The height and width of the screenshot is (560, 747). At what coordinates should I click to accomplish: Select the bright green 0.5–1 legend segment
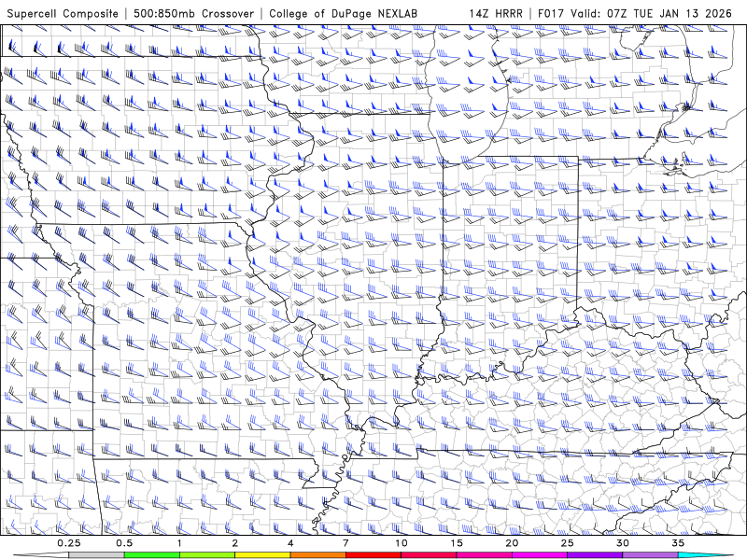[152, 555]
